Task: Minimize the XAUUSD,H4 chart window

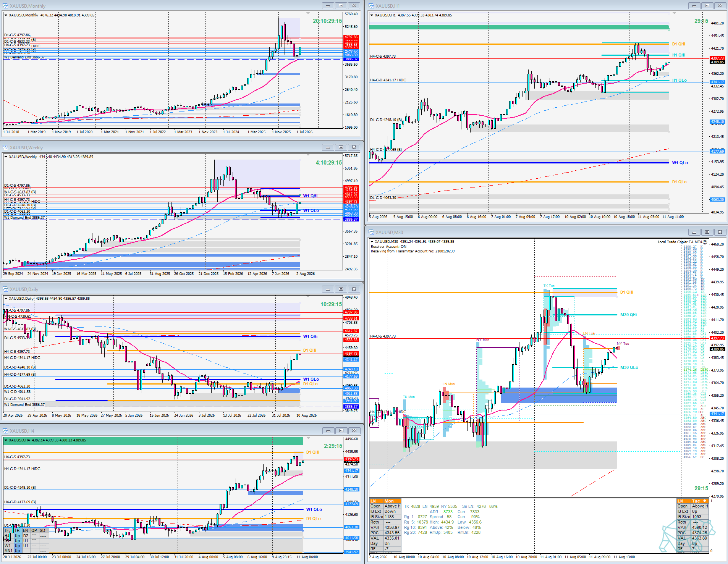Action: tap(328, 431)
